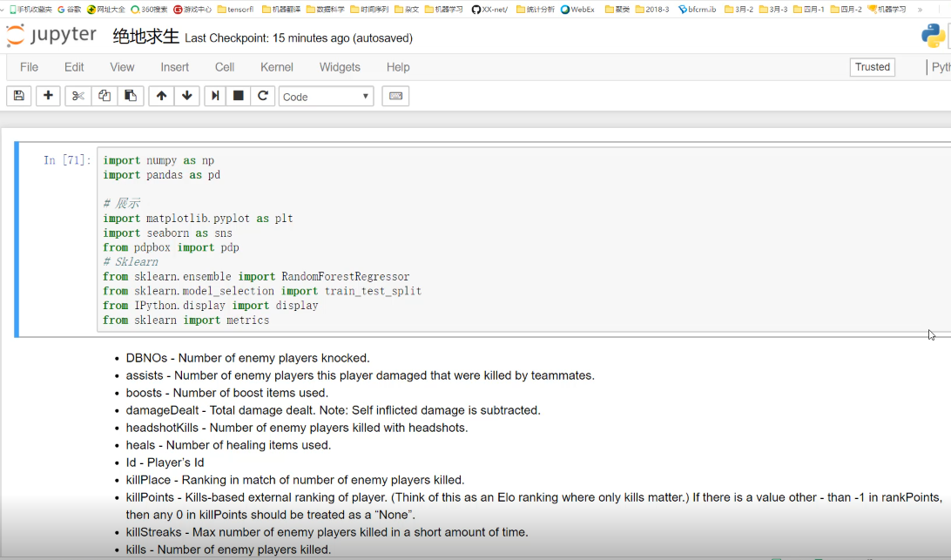Viewport: 951px width, 560px height.
Task: Click the Jupyter logo link
Action: tap(51, 37)
